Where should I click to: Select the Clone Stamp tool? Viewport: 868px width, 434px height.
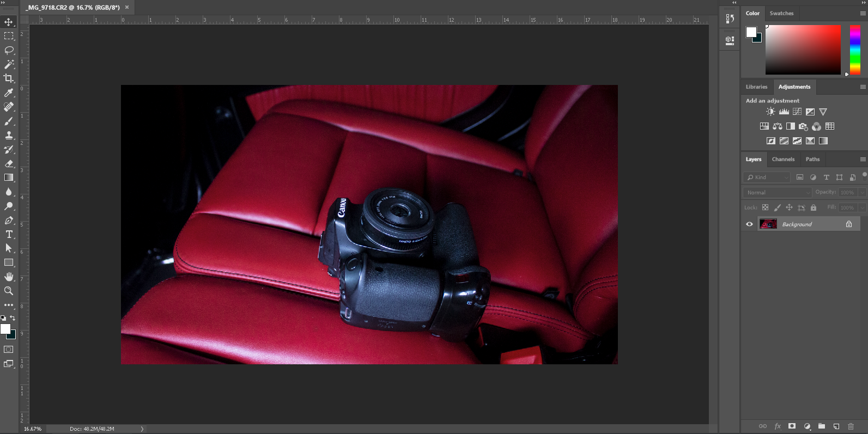(9, 135)
